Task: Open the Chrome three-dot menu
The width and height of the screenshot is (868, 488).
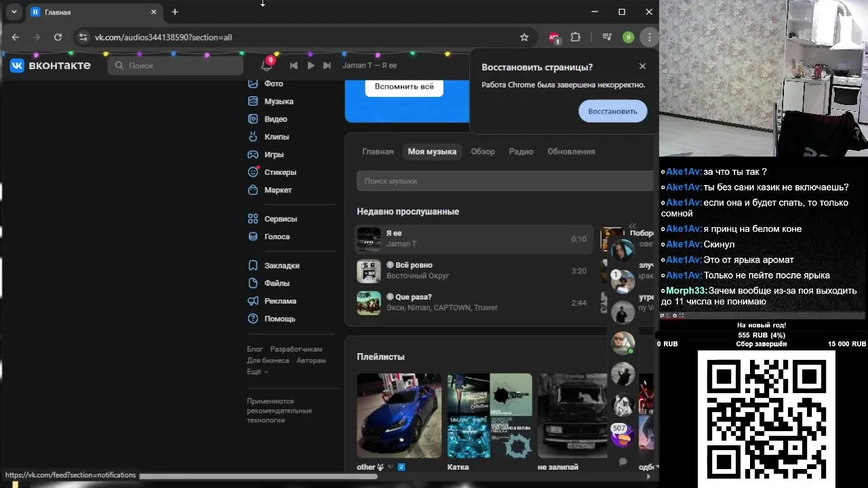Action: tap(650, 37)
